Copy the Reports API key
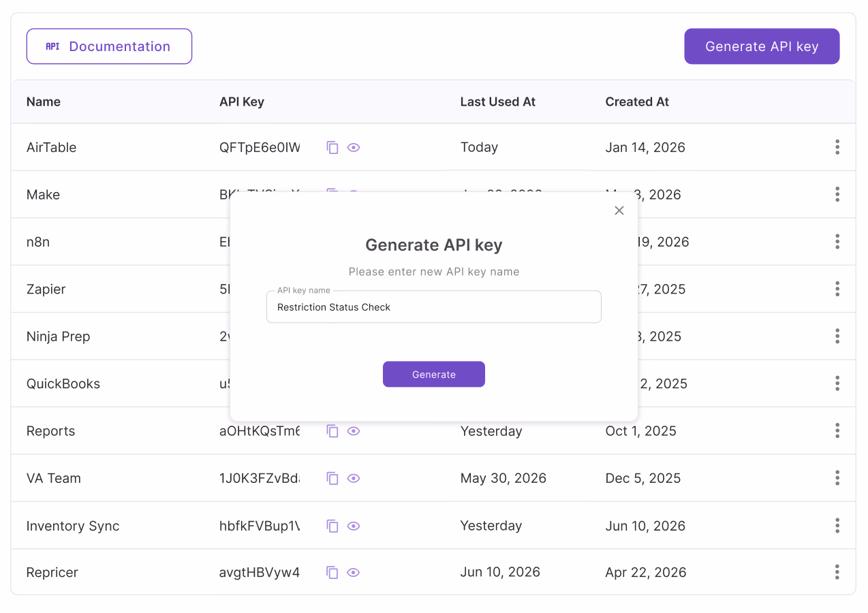This screenshot has height=613, width=868. [332, 431]
